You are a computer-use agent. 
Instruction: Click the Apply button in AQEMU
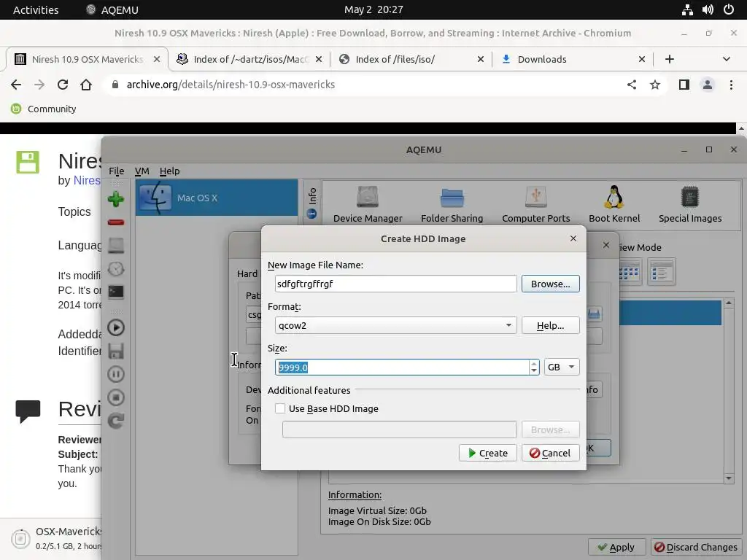tap(616, 547)
